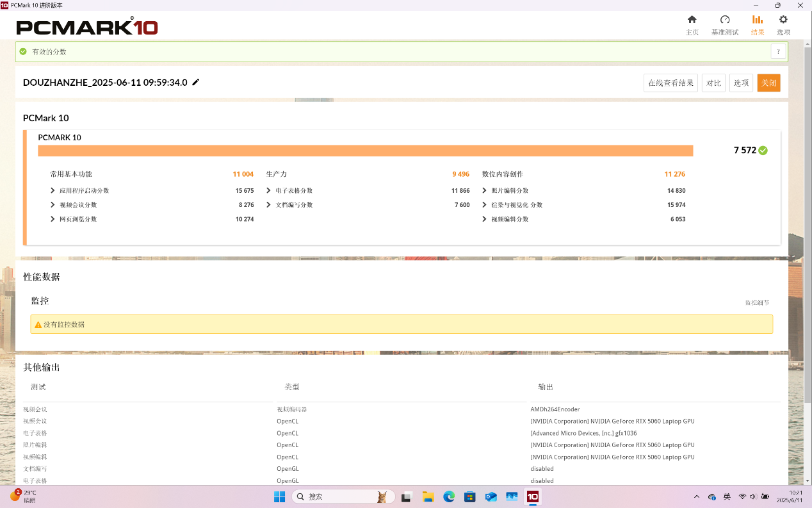Click the 渲染与视觉化 value 15 974
812x508 pixels.
click(676, 205)
